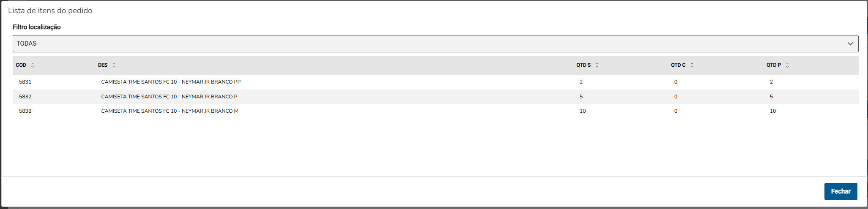Expand the location filter using its chevron arrow

[850, 43]
